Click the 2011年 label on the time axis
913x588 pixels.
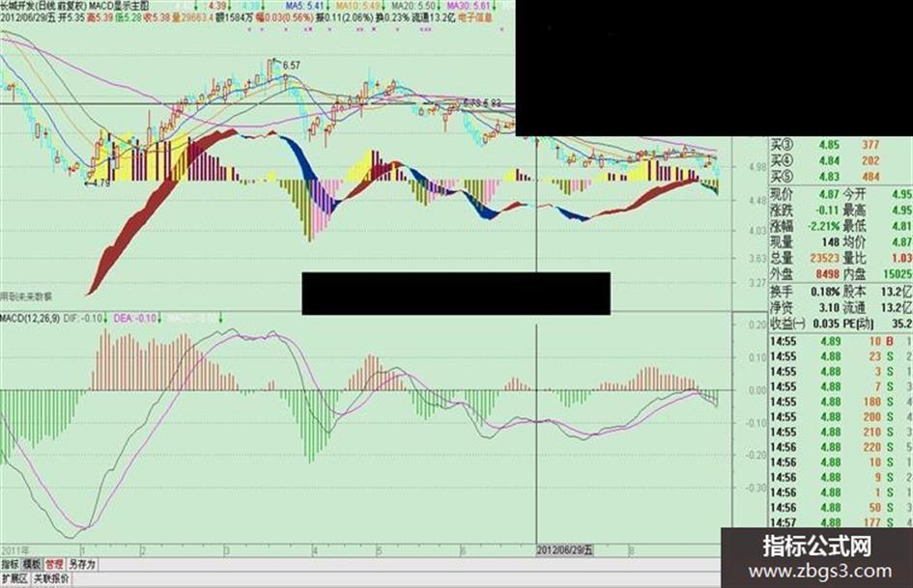click(x=14, y=550)
